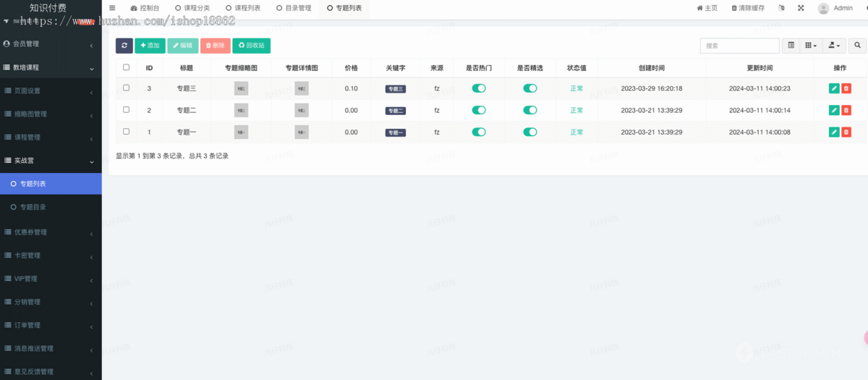Toggle 是否精选 switch for 专题二

point(530,110)
